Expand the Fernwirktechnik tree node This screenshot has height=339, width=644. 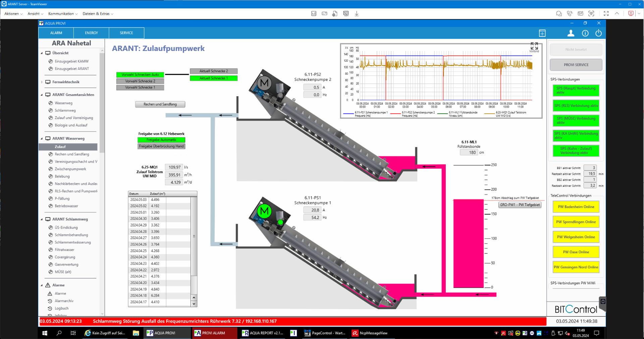pyautogui.click(x=42, y=82)
